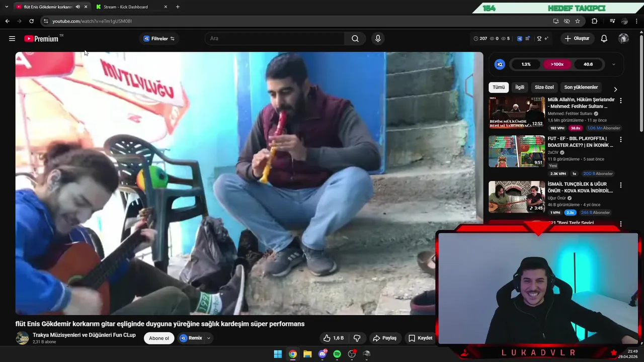Viewport: 644px width, 362px height.
Task: Dislike the video with thumbs down
Action: pyautogui.click(x=357, y=338)
